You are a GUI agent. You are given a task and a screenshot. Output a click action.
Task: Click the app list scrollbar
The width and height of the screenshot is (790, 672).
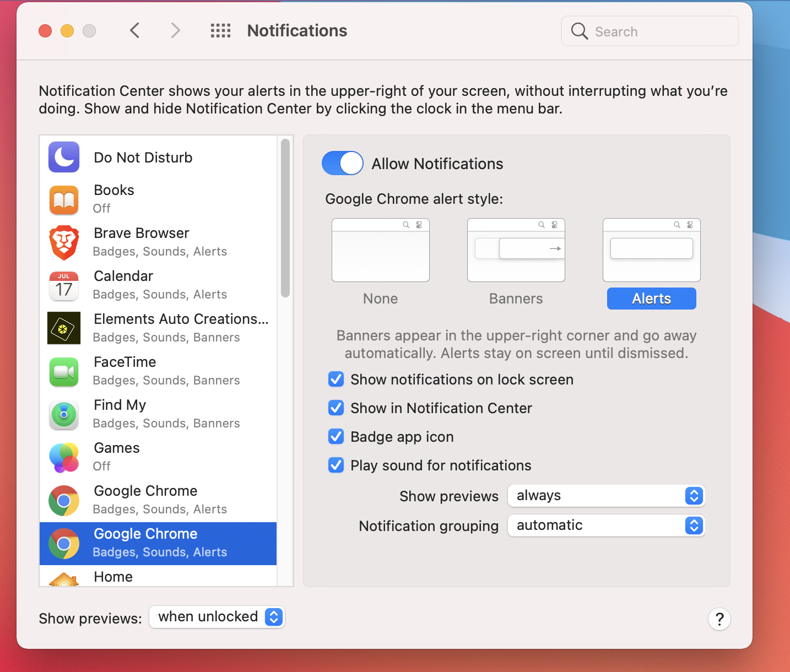click(285, 218)
